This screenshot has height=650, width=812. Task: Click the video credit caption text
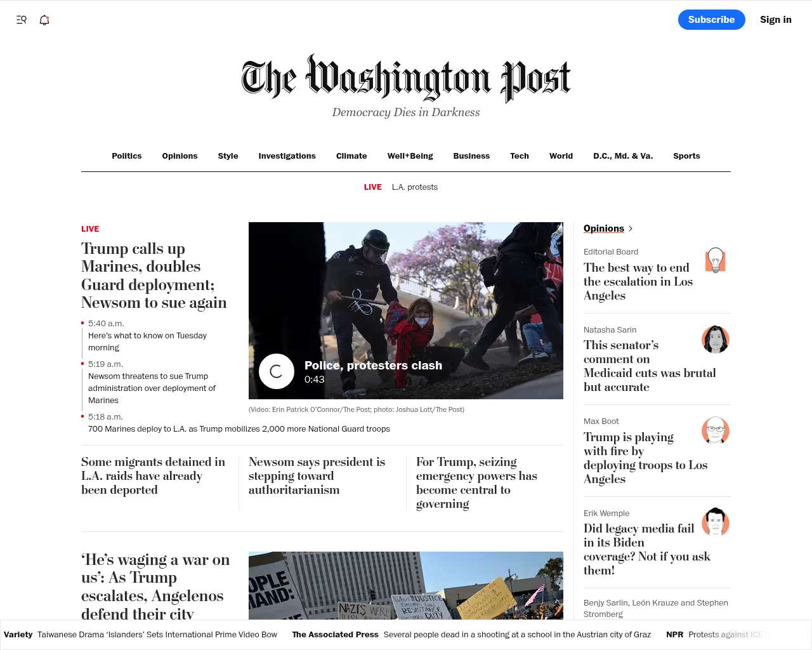point(357,410)
